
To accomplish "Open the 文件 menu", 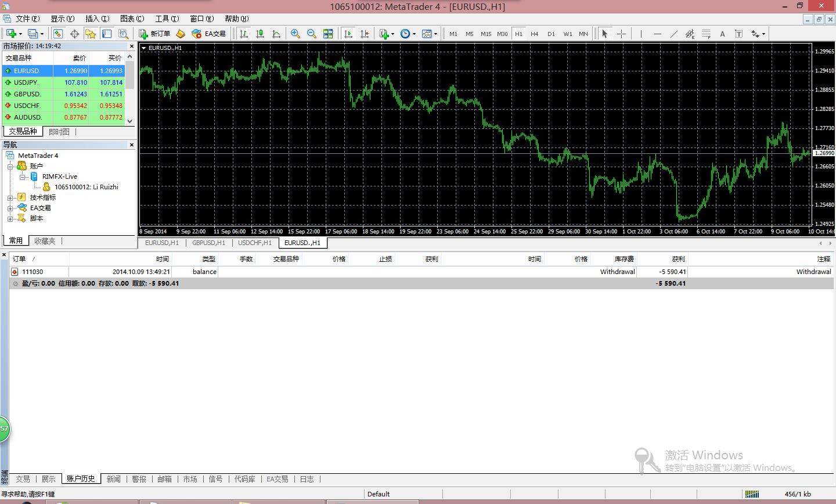I will pyautogui.click(x=28, y=19).
